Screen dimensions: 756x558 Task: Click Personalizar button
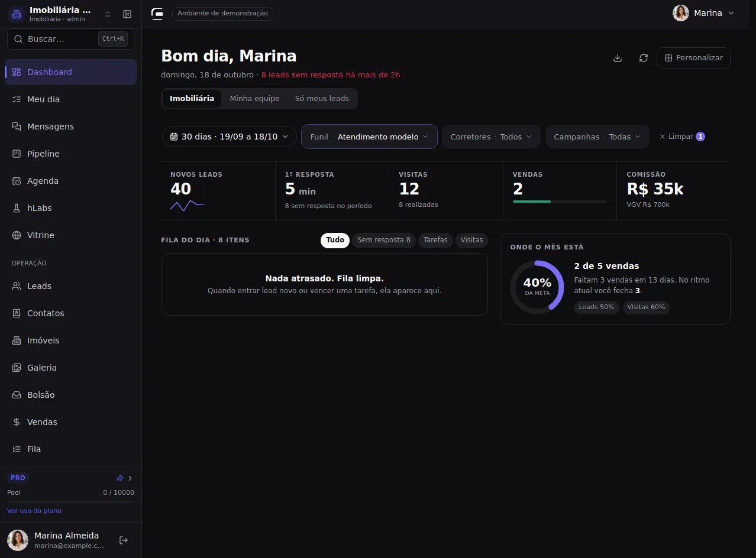[x=693, y=58]
